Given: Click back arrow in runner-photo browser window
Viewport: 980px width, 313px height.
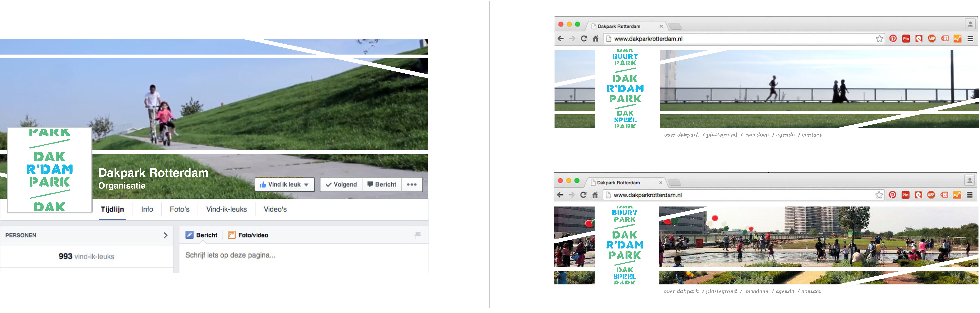Looking at the screenshot, I should [x=560, y=38].
